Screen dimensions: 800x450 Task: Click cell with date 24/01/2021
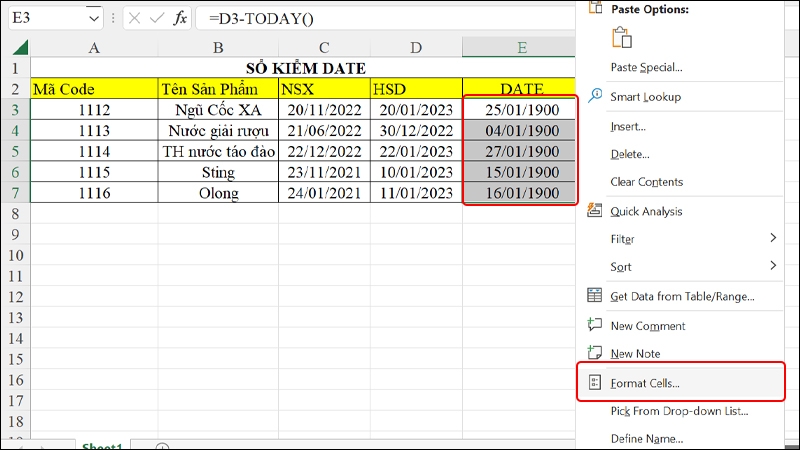(x=324, y=193)
